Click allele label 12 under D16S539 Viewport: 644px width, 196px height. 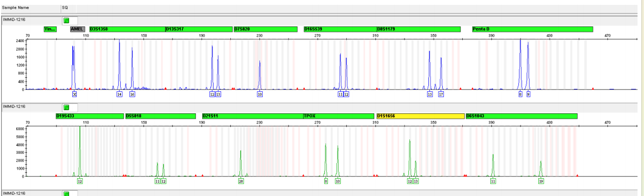point(346,94)
